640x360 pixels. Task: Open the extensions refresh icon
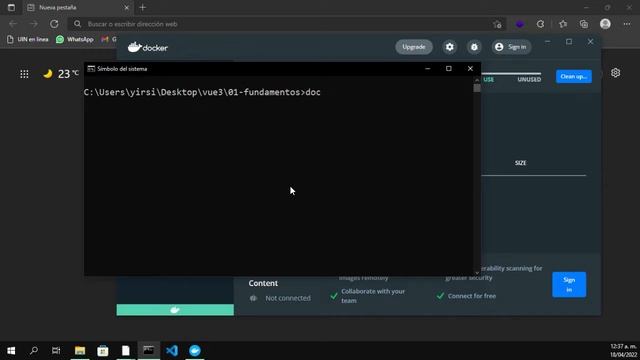[x=540, y=24]
